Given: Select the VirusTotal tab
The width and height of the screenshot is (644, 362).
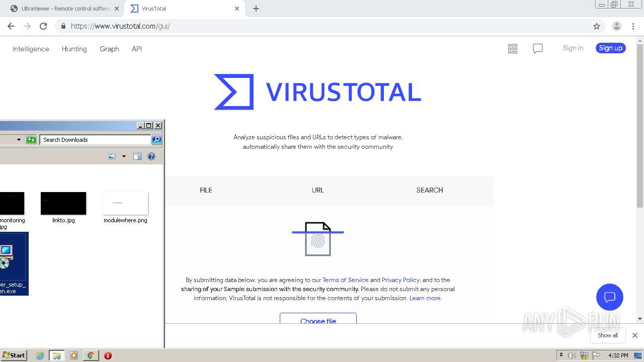Looking at the screenshot, I should tap(185, 9).
